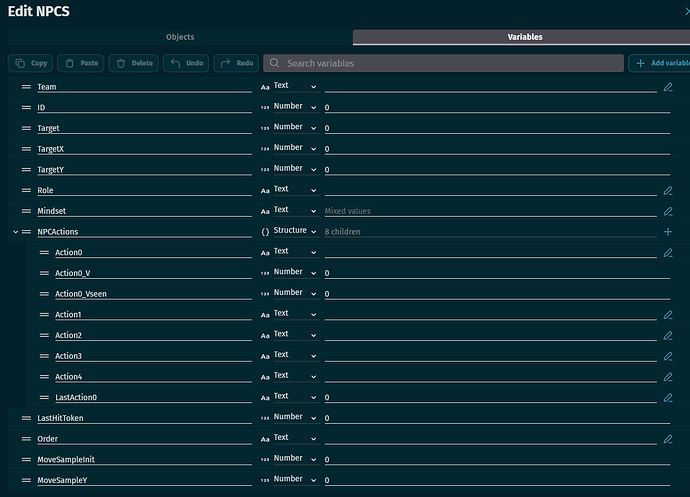Click the Paste button
The width and height of the screenshot is (690, 497).
(x=81, y=63)
